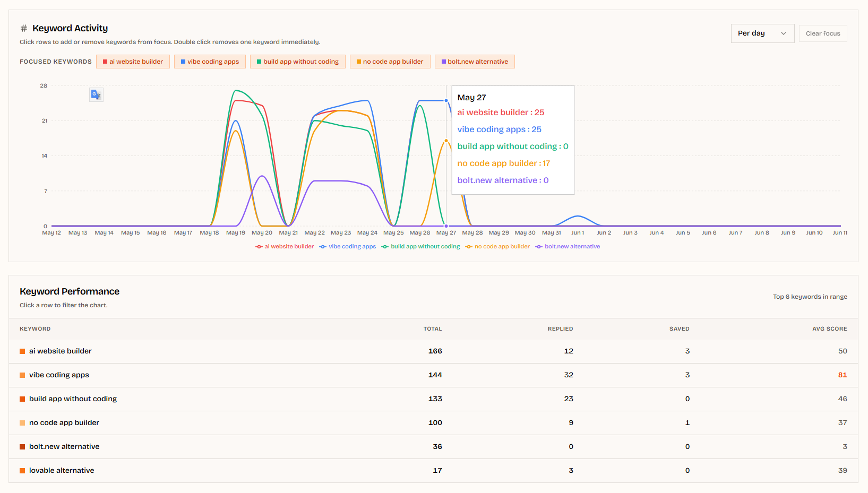The width and height of the screenshot is (868, 493).
Task: Toggle ai website builder series in the chart legend
Action: tap(285, 247)
